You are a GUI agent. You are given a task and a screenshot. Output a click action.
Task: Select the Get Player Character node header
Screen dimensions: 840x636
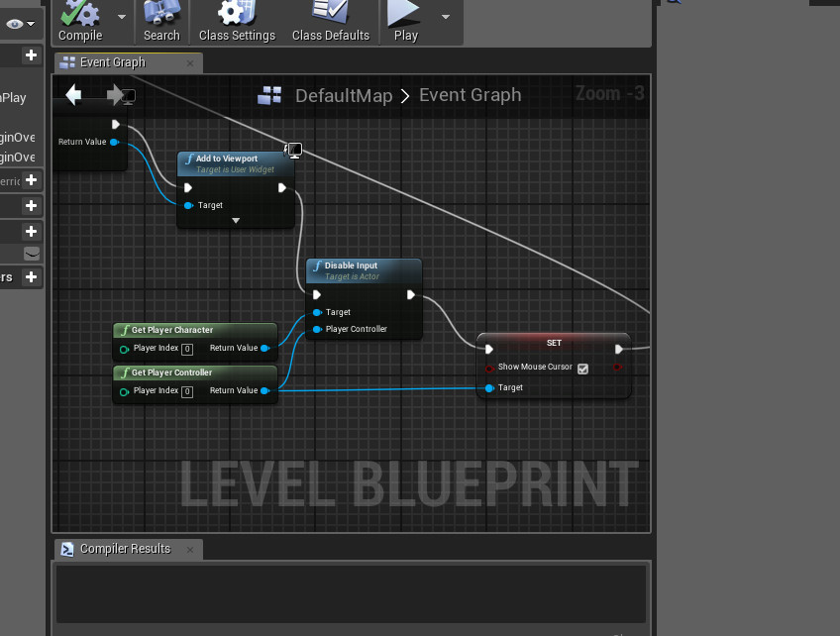coord(195,330)
